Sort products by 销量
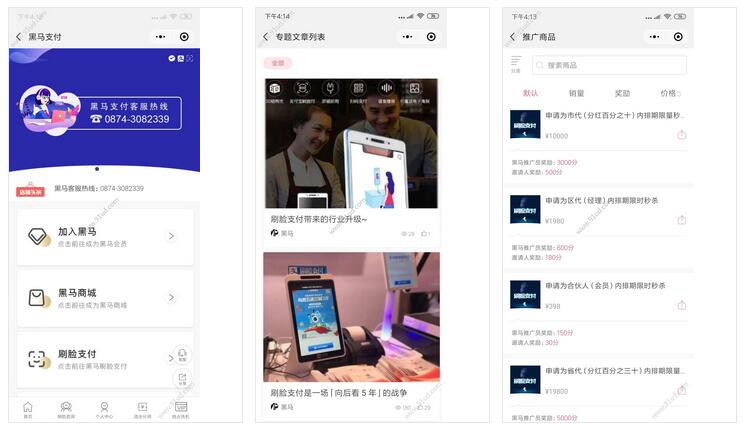 pos(577,93)
